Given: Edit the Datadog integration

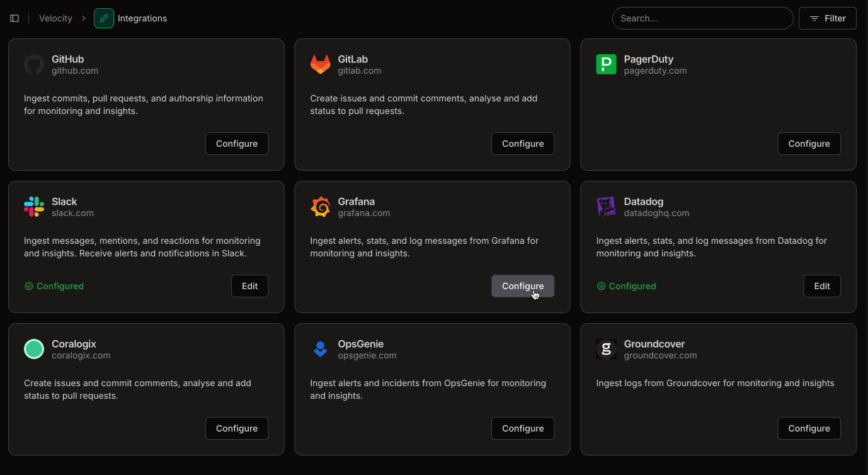Looking at the screenshot, I should (822, 286).
